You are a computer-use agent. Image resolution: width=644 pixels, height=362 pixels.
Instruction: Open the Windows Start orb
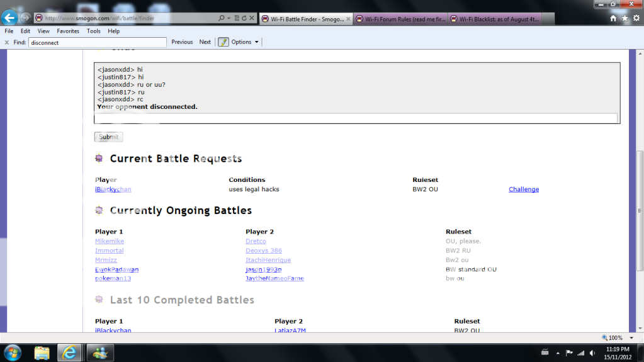click(x=13, y=353)
